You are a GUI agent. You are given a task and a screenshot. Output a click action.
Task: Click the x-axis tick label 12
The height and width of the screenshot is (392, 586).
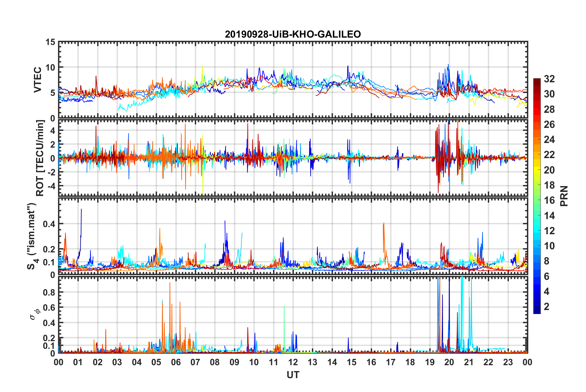(x=293, y=362)
